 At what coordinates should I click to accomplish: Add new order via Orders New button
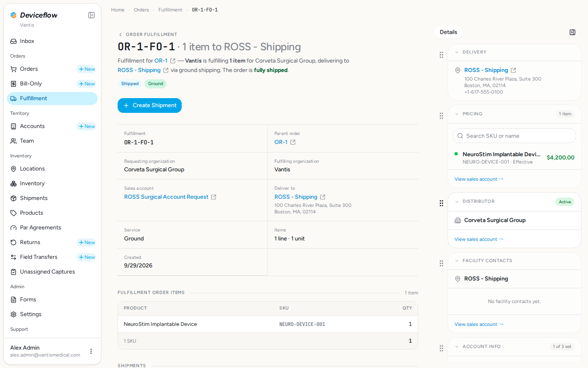[87, 69]
